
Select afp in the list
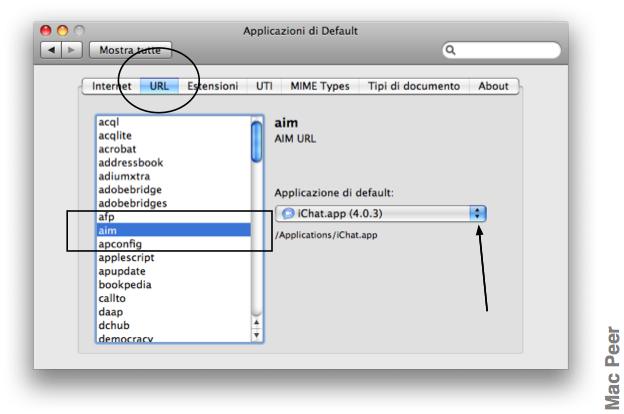pos(174,217)
